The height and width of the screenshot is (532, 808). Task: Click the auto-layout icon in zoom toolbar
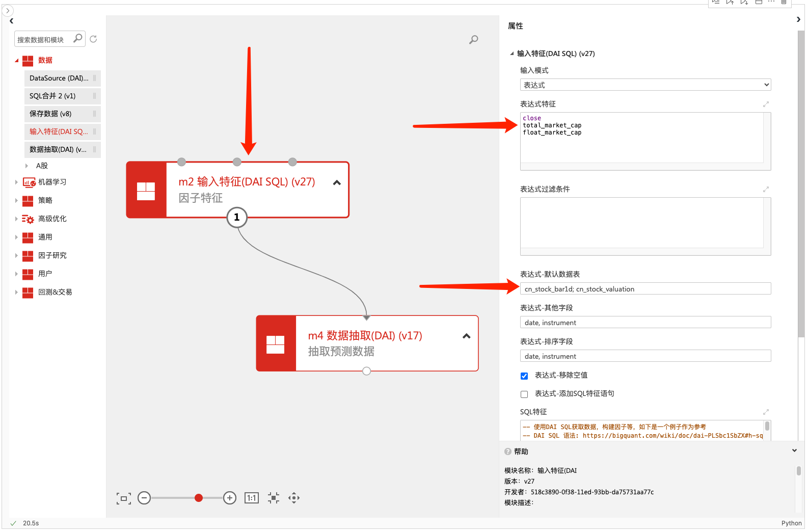point(274,498)
